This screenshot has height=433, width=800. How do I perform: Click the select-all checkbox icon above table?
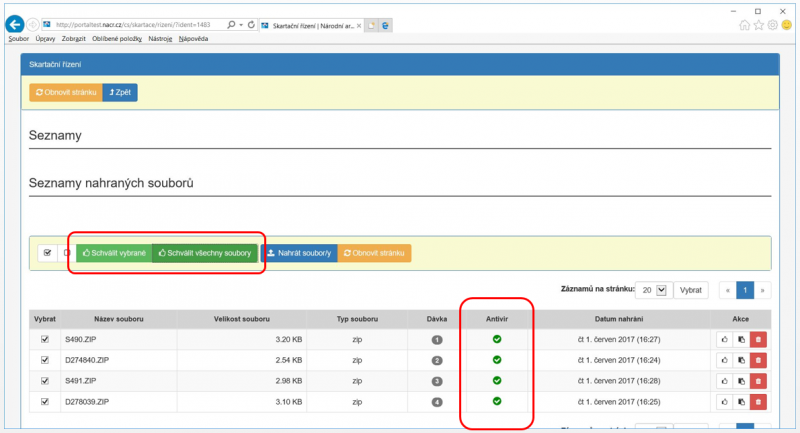pos(46,253)
